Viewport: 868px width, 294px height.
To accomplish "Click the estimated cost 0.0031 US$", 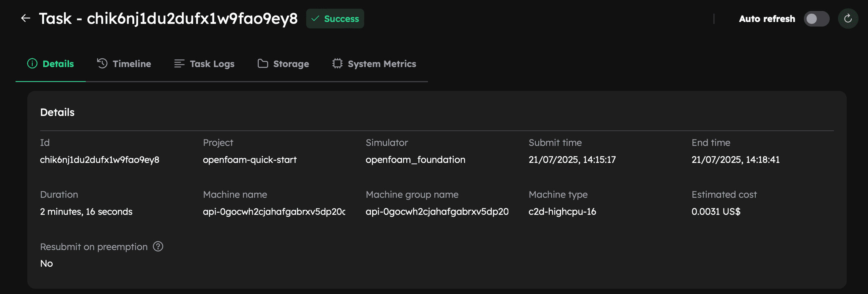I will click(716, 212).
